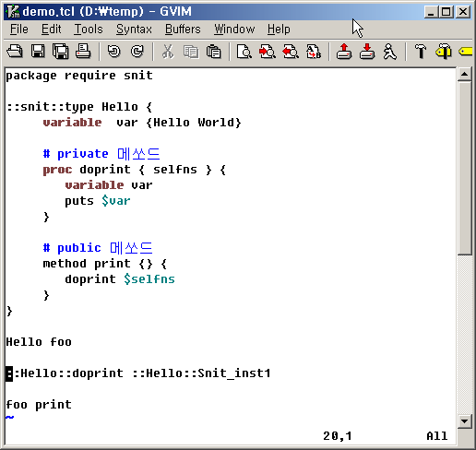476x450 pixels.
Task: Click the Run Script running-man icon
Action: click(x=390, y=52)
